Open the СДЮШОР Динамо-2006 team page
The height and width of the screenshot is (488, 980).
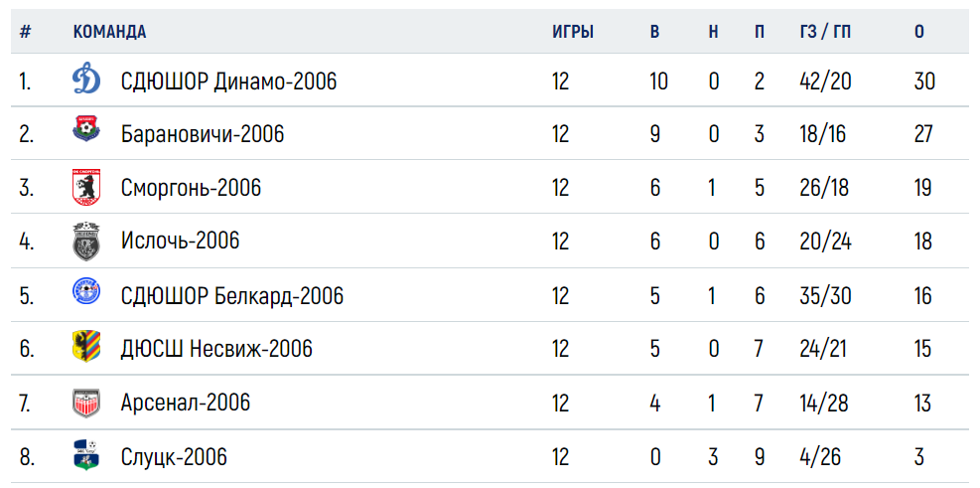coord(228,81)
